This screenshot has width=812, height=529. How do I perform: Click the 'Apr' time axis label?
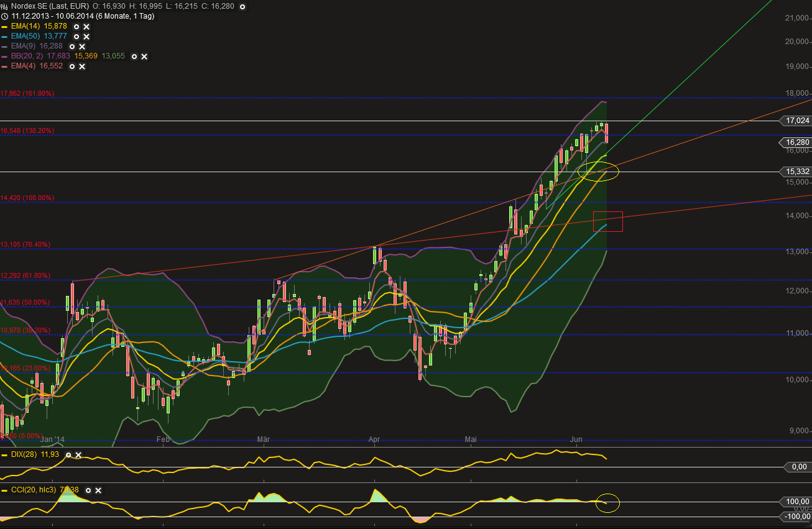pyautogui.click(x=374, y=439)
